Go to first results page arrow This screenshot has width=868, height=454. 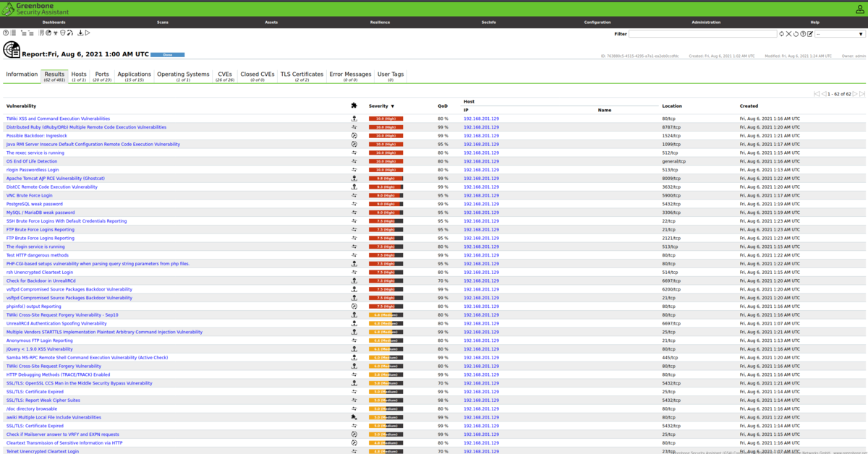coord(817,94)
